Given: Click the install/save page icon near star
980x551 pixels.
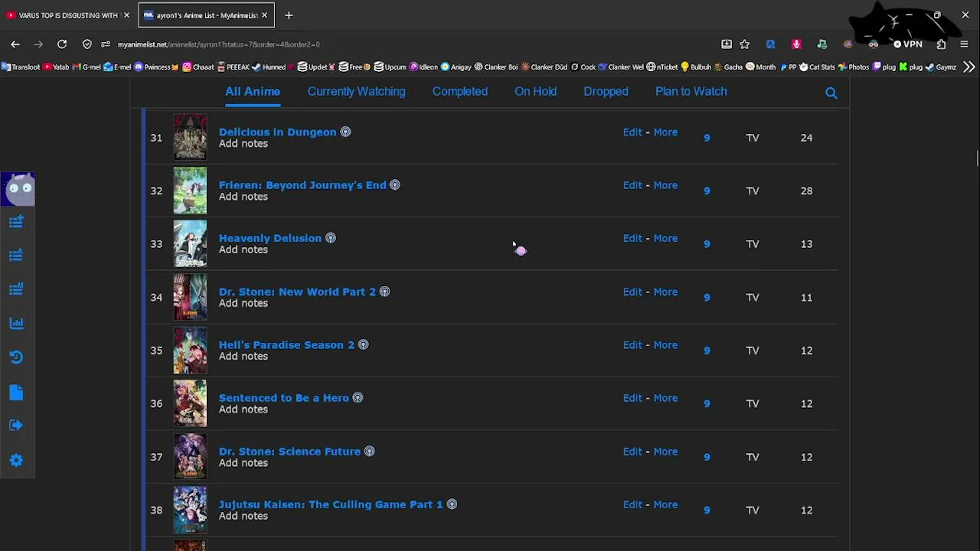Looking at the screenshot, I should click(727, 44).
